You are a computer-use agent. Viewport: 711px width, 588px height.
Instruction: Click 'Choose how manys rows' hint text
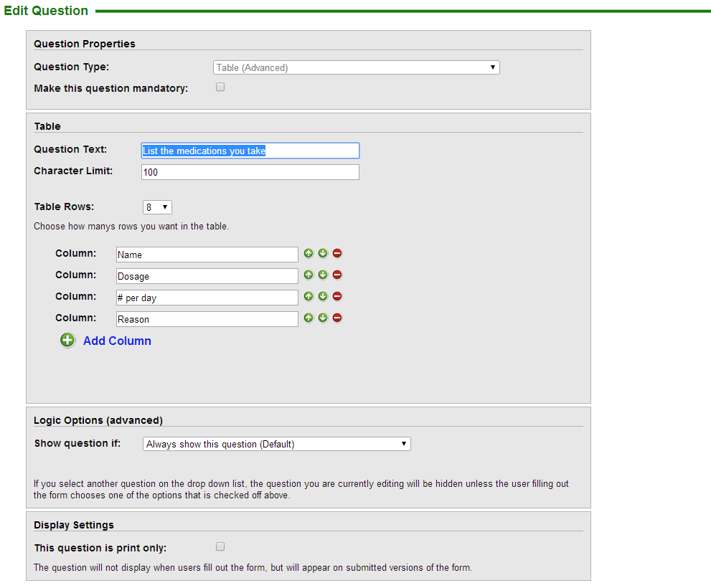[131, 226]
